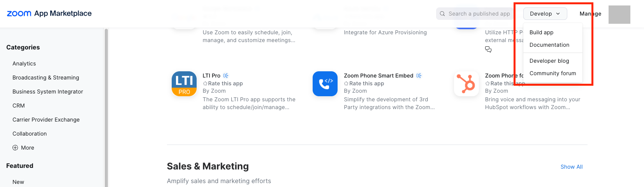The image size is (644, 187).
Task: Open the Zoom Phone Smart Embed icon
Action: (325, 84)
